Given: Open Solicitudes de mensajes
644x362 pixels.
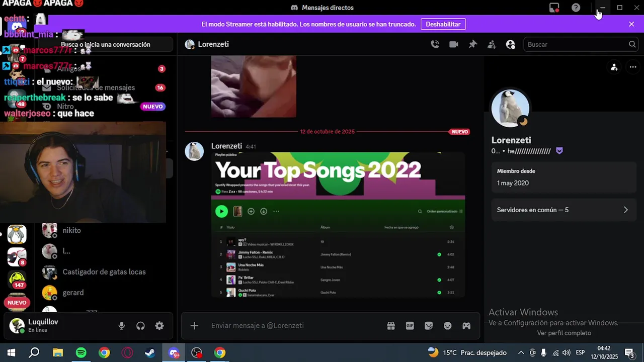Looking at the screenshot, I should pos(105,87).
